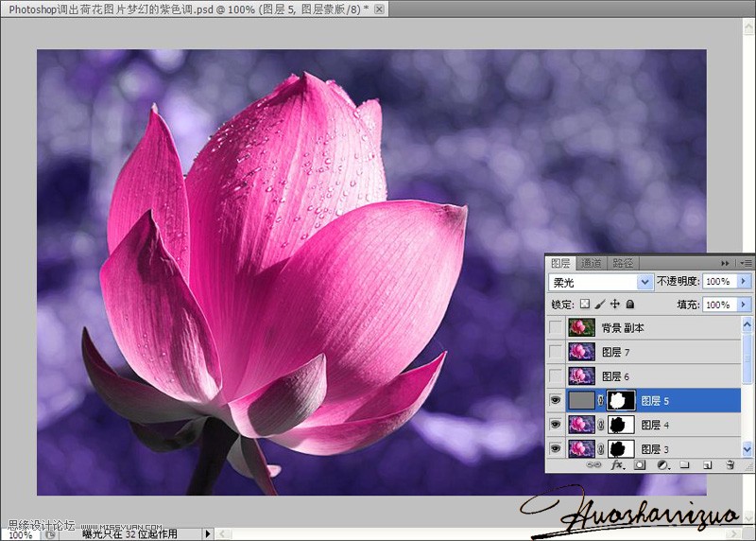This screenshot has height=541, width=756.
Task: Click the layer name 图层 4
Action: (x=655, y=425)
